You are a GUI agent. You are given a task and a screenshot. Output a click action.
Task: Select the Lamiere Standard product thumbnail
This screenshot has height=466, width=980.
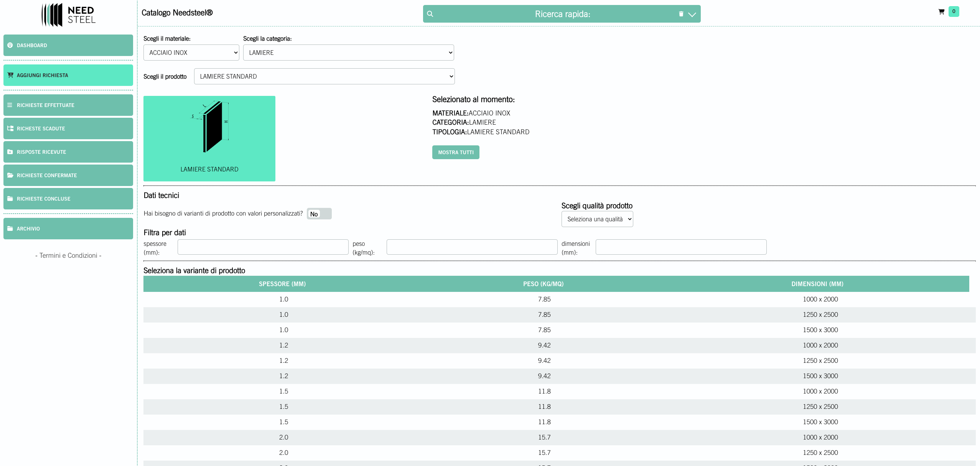click(x=209, y=138)
